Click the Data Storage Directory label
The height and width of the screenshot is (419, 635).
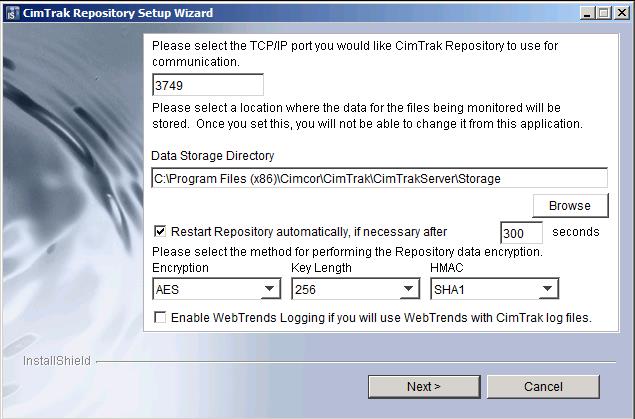(212, 156)
